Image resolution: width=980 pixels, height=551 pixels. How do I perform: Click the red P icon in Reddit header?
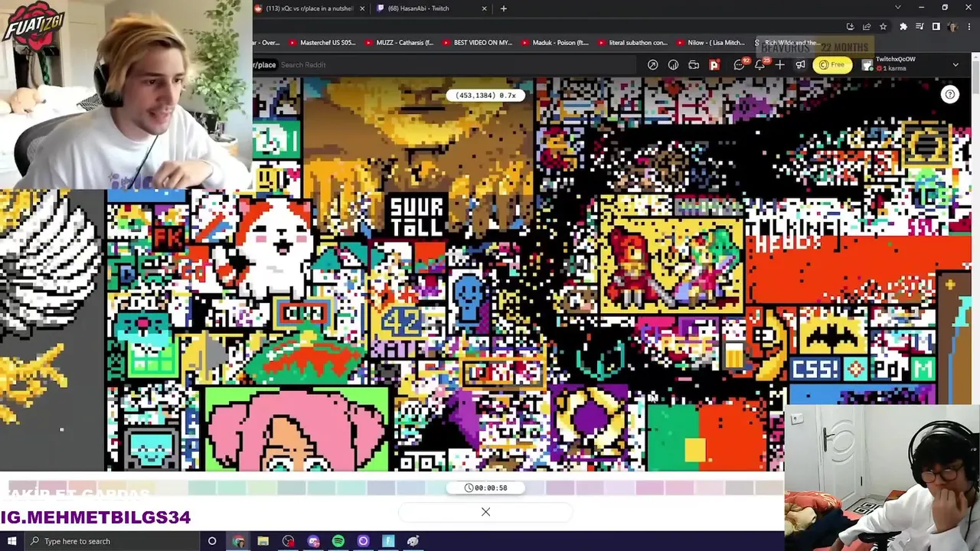(714, 65)
